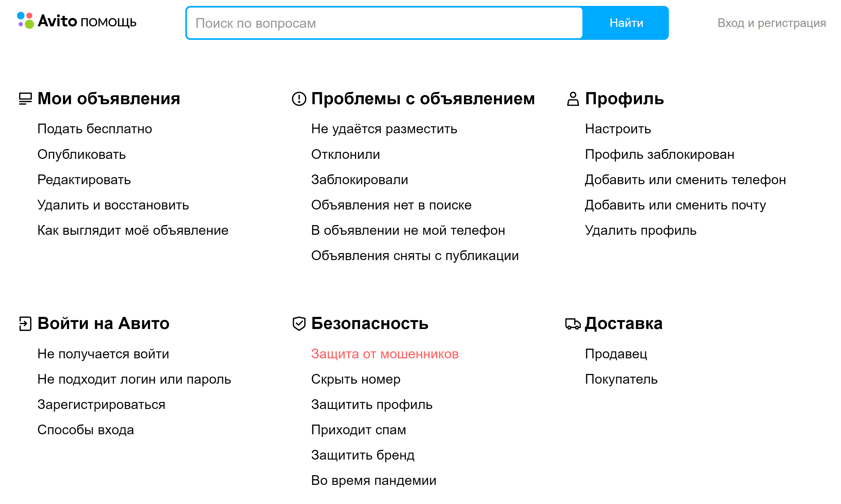This screenshot has height=504, width=841.
Task: Select Покупатель under Доставка
Action: pos(621,379)
